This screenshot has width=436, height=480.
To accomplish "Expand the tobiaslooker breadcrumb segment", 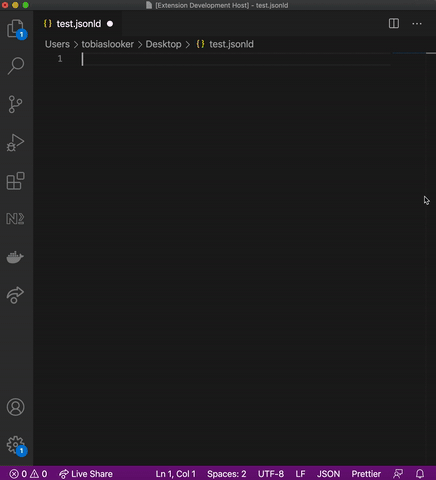I will [107, 44].
